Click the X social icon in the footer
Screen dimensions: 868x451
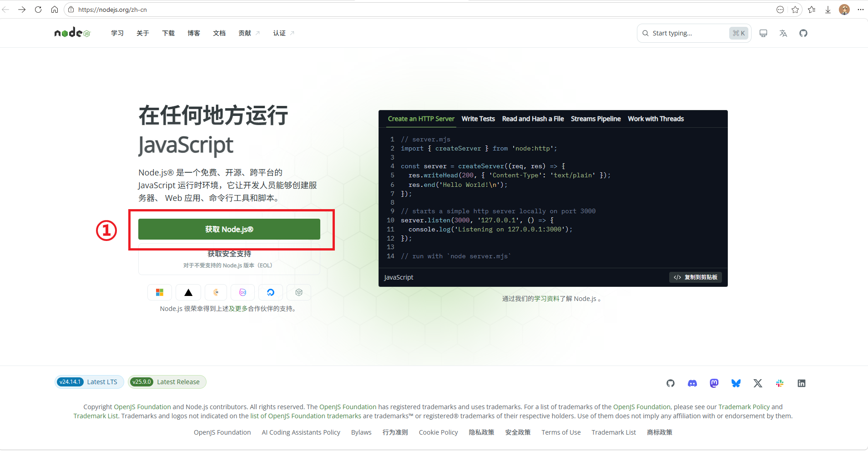[x=757, y=383]
